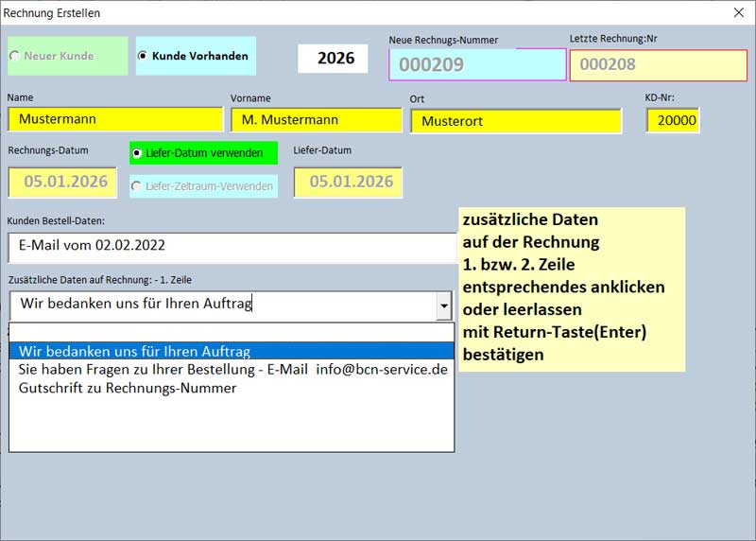Select 'Sie haben Fragen zu Ihrer Bestellung' entry
Image resolution: width=756 pixels, height=541 pixels.
coord(231,369)
